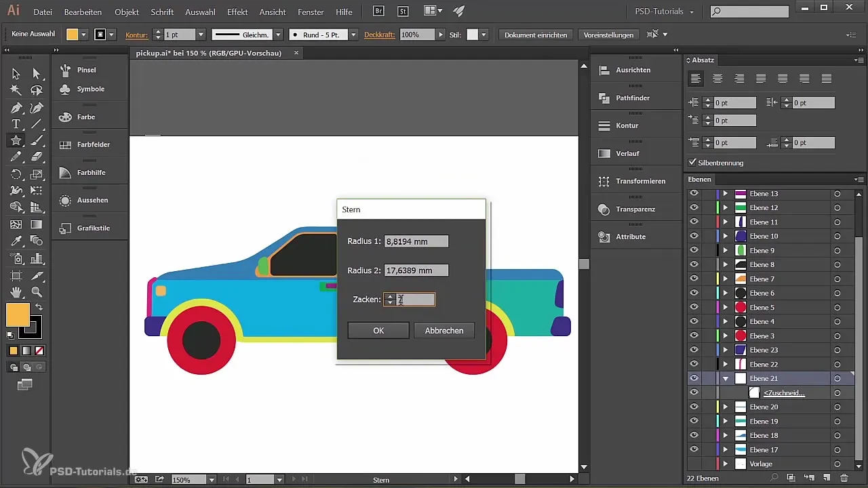Image resolution: width=868 pixels, height=488 pixels.
Task: Hide layer Ebene 5
Action: tap(694, 307)
